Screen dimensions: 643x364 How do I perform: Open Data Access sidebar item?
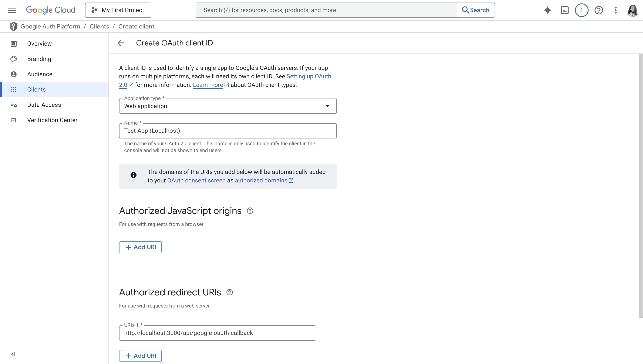44,105
